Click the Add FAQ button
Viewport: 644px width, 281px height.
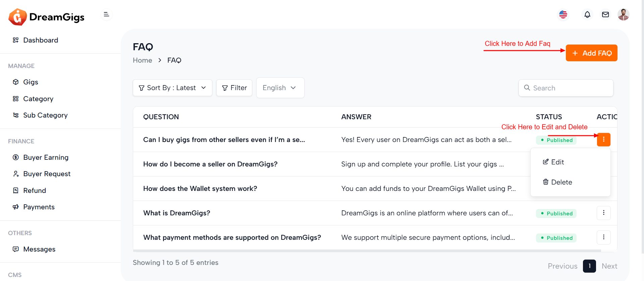(591, 53)
